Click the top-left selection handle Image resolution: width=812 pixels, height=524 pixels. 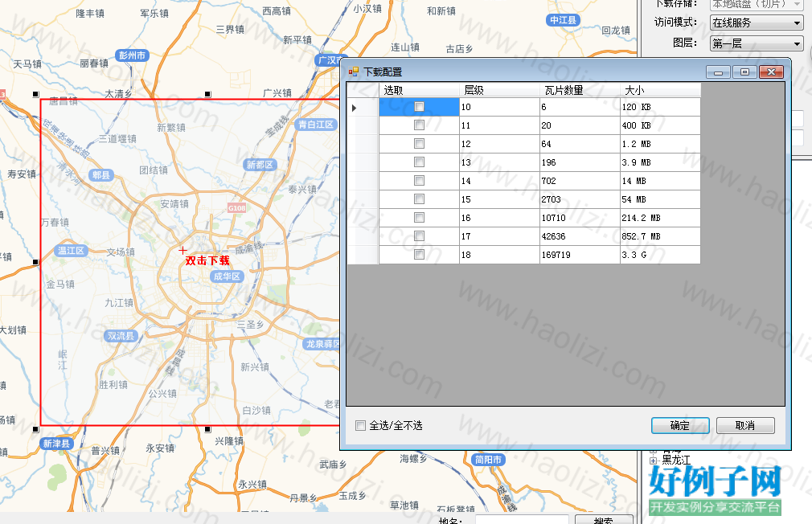35,94
